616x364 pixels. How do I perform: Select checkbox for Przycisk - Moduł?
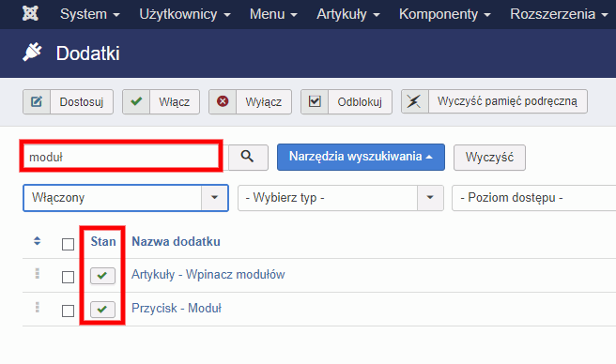68,311
